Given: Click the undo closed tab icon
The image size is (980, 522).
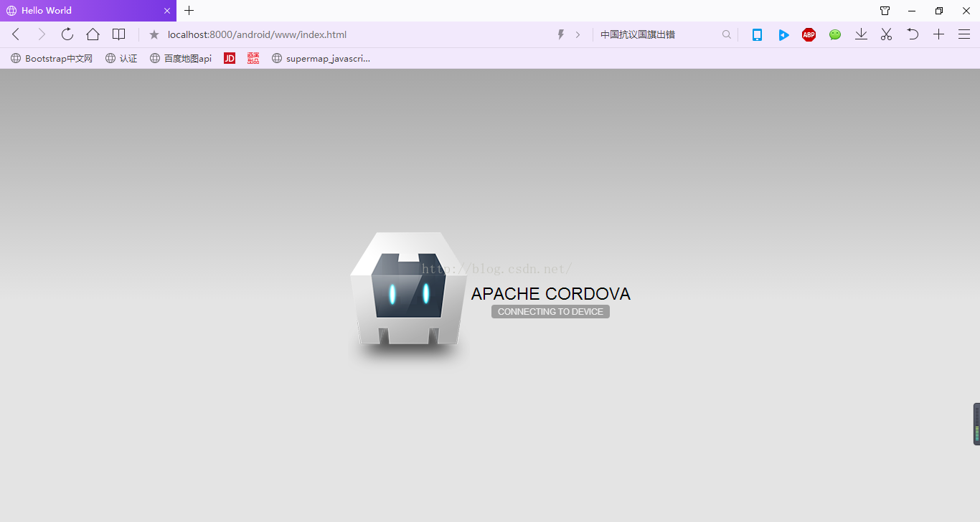Looking at the screenshot, I should (913, 34).
